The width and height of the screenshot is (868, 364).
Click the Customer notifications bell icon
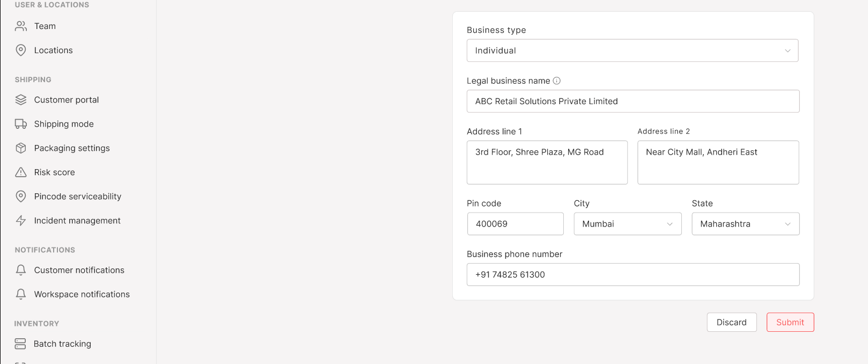(21, 270)
